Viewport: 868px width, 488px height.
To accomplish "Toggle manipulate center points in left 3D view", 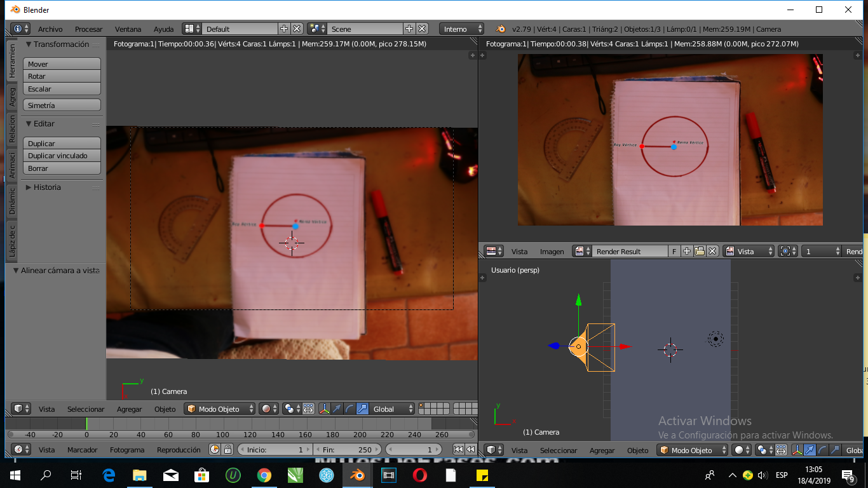I will point(308,409).
